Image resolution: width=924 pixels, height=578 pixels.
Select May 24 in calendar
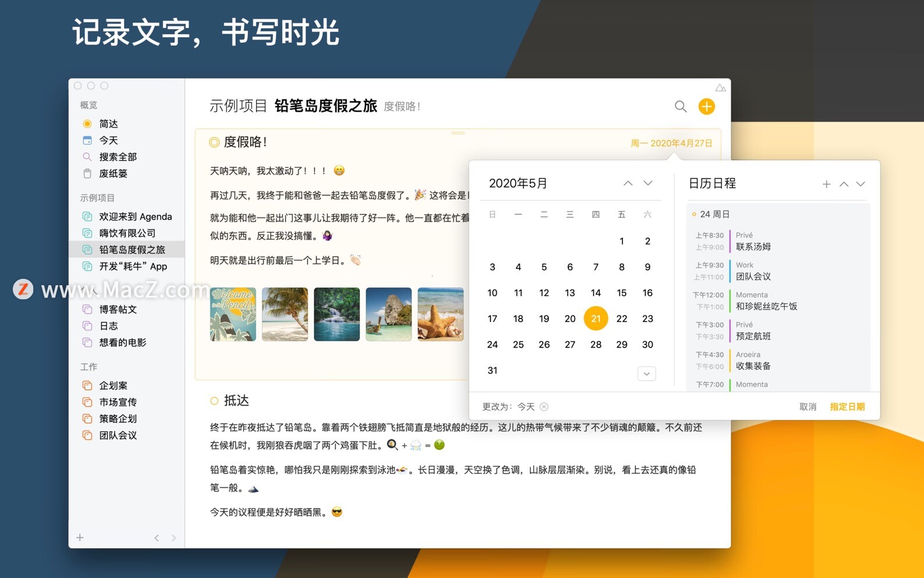click(493, 345)
